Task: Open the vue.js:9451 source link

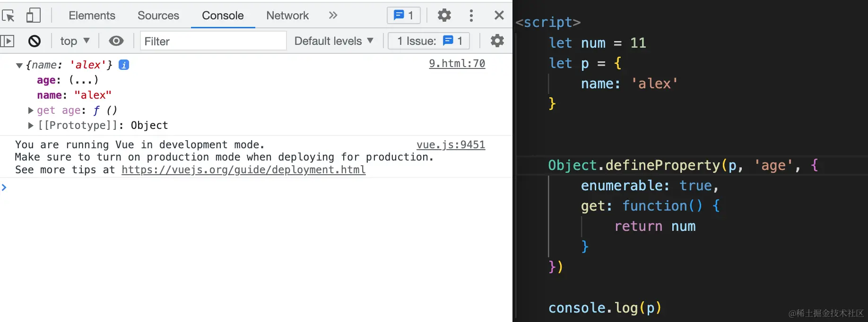Action: (451, 144)
